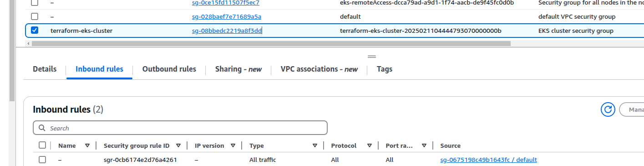The image size is (644, 166).
Task: Focus the inbound rules search field
Action: pyautogui.click(x=180, y=128)
